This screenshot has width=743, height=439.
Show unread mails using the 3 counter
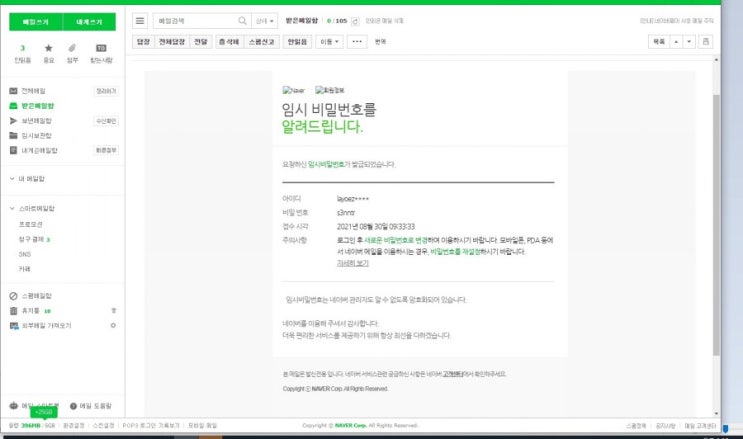tap(22, 53)
